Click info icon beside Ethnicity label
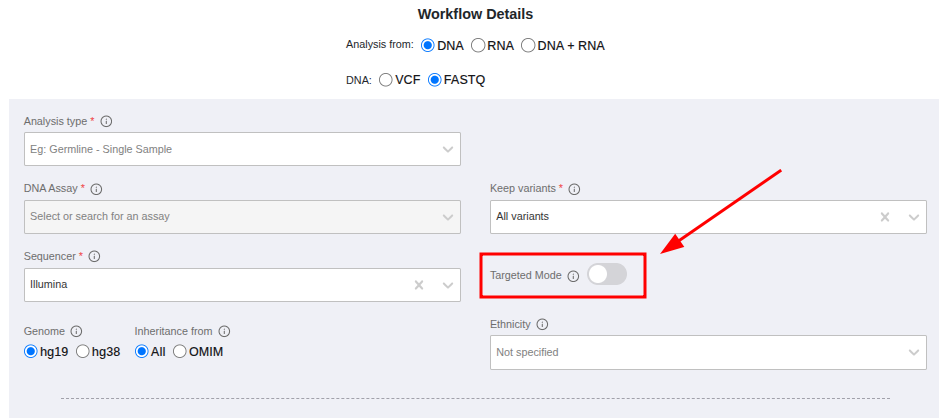This screenshot has height=418, width=939. click(x=542, y=324)
